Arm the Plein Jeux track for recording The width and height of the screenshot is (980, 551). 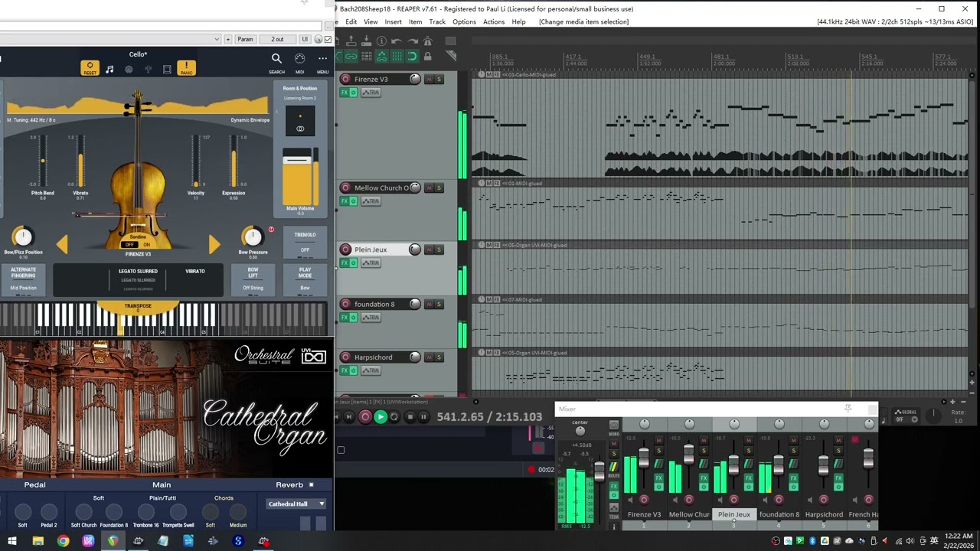click(345, 249)
